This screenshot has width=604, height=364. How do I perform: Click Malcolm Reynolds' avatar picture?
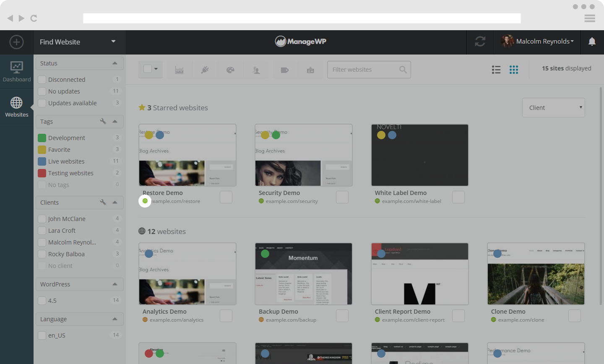point(507,41)
